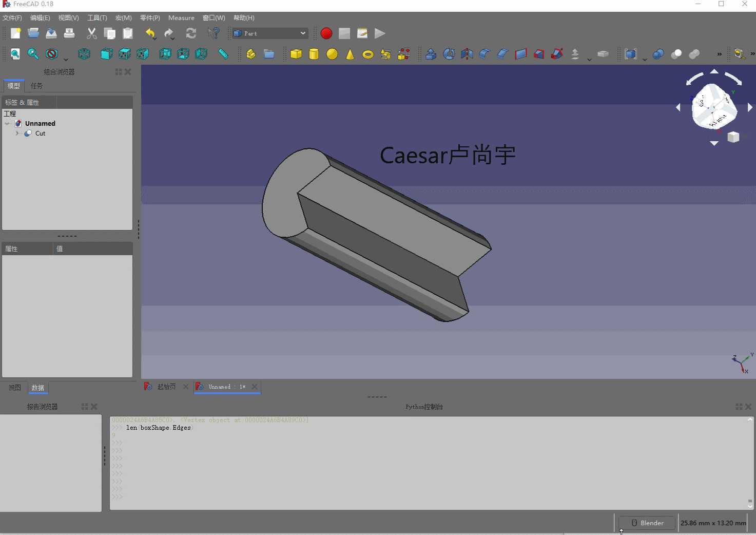
Task: Copy the selection
Action: (110, 33)
